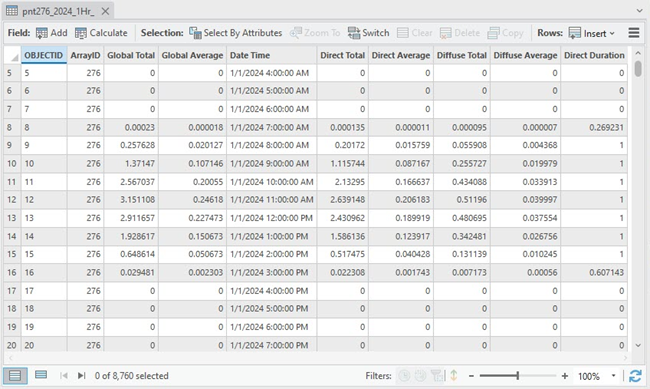The width and height of the screenshot is (650, 389).
Task: Toggle show selected records view
Action: [x=41, y=375]
